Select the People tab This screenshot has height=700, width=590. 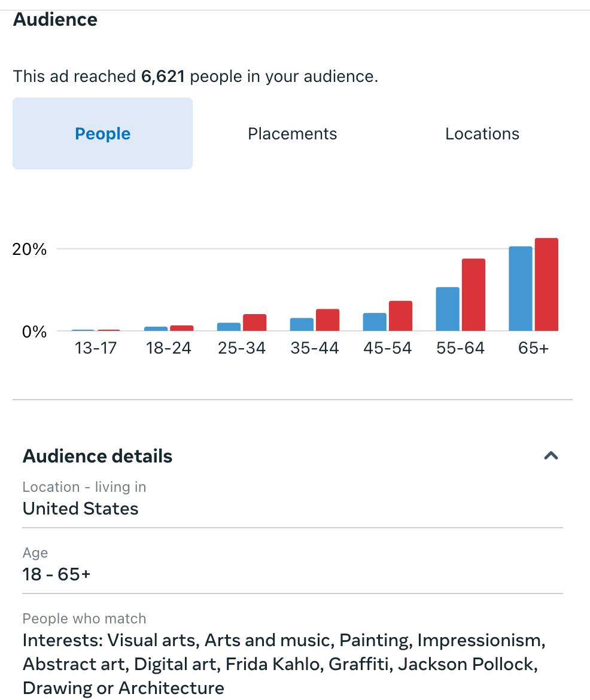point(102,133)
